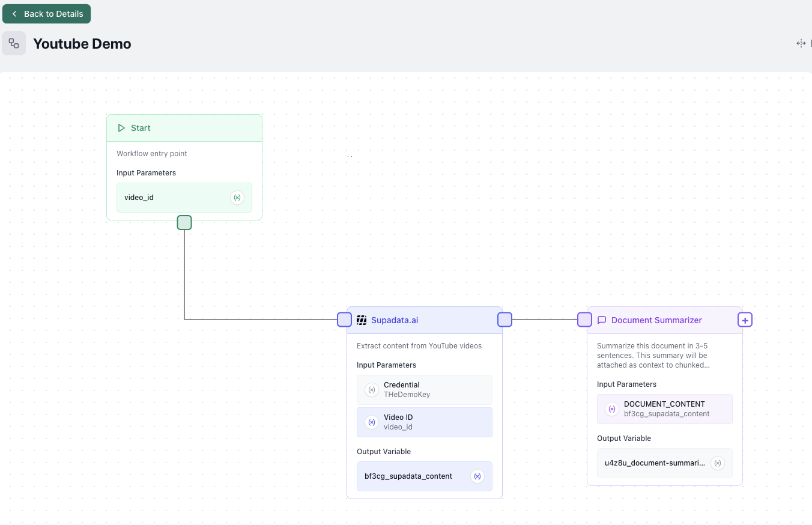This screenshot has height=525, width=812.
Task: Click the video_id variable icon in Start node
Action: coord(237,198)
